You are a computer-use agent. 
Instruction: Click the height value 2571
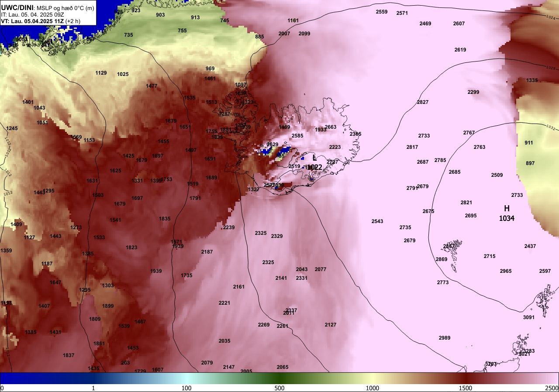coord(402,13)
